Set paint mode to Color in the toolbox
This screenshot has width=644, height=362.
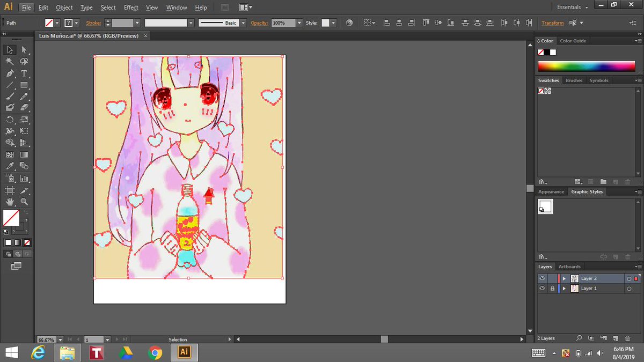point(8,242)
